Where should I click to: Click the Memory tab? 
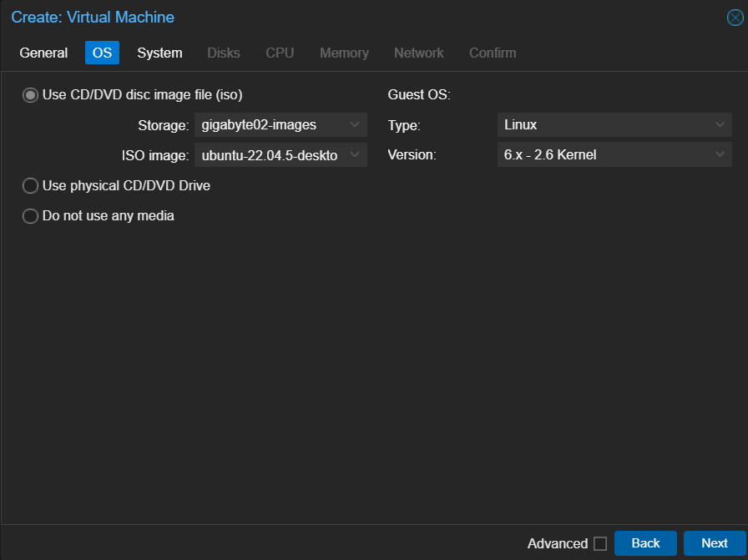(344, 53)
